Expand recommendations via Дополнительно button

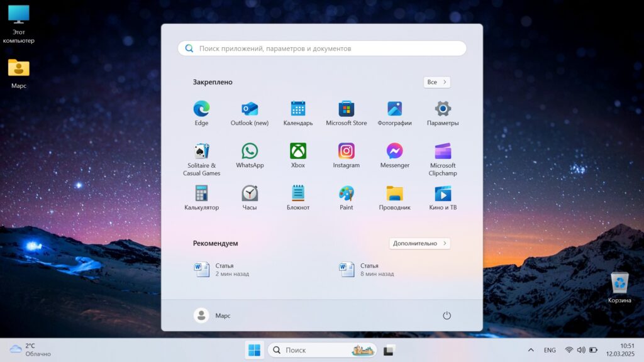point(419,243)
